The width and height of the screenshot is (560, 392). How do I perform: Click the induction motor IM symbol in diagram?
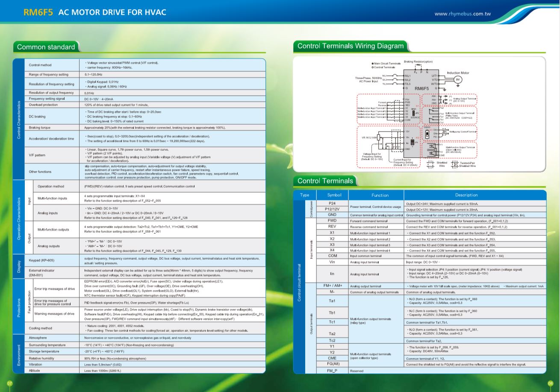click(458, 79)
